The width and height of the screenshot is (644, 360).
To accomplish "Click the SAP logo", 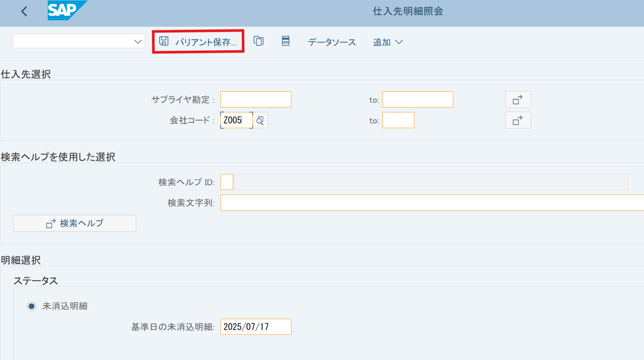I will (x=67, y=10).
